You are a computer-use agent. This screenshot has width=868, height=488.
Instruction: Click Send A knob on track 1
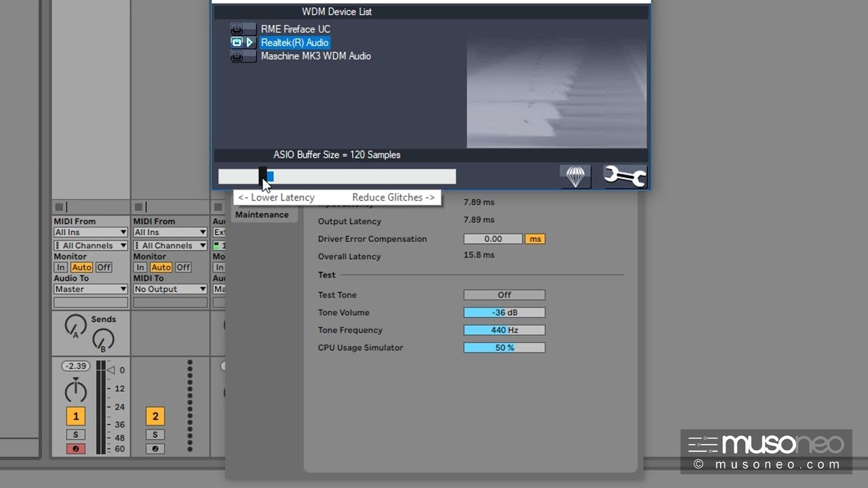coord(75,327)
